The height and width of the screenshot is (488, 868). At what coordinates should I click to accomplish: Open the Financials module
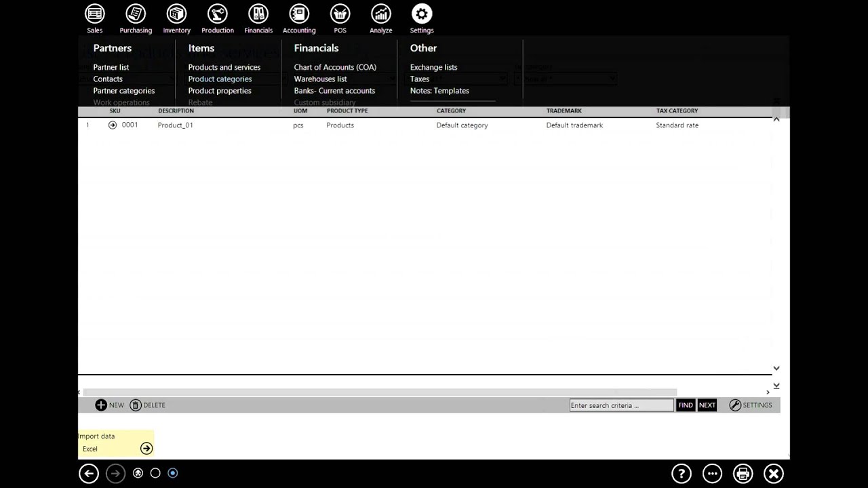[258, 19]
